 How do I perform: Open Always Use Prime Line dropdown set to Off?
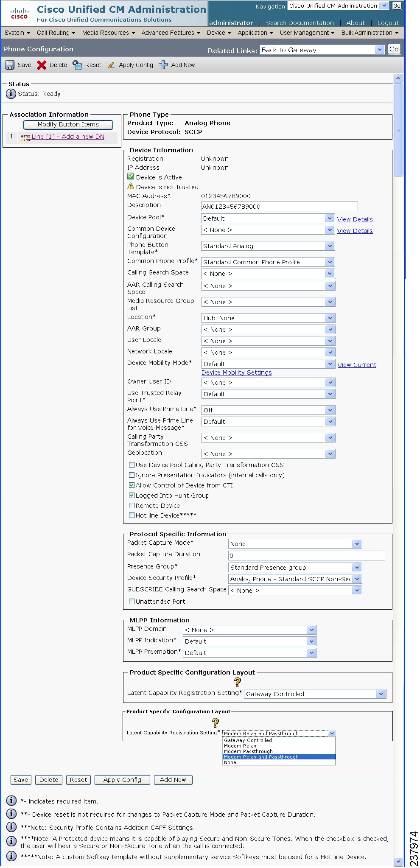click(268, 410)
